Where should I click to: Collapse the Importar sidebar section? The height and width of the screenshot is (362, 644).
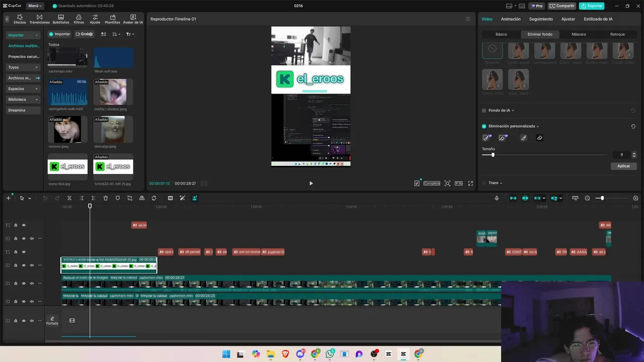pos(36,35)
